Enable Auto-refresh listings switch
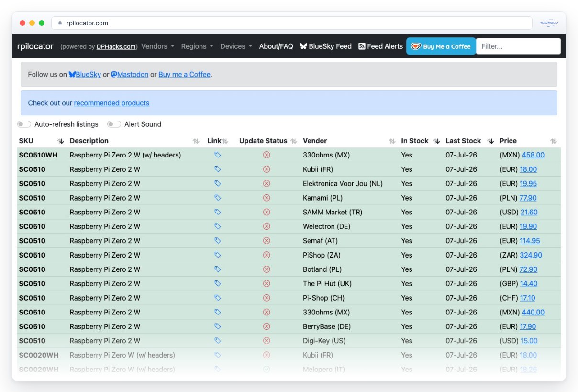578x392 pixels. [24, 124]
